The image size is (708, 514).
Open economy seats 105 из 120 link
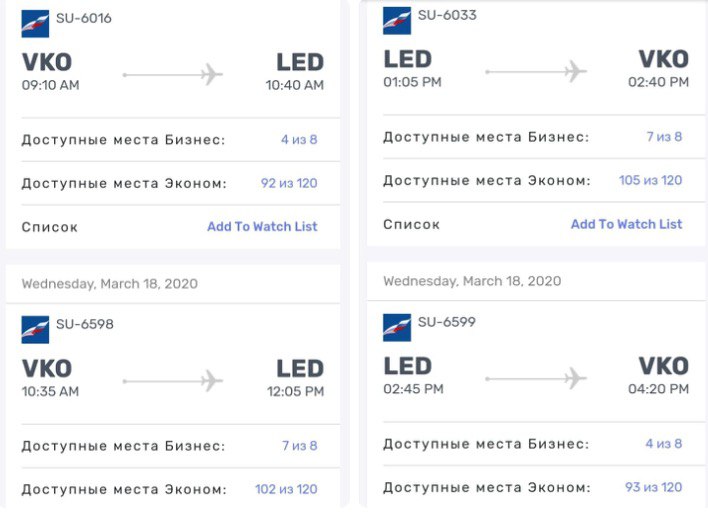point(650,180)
